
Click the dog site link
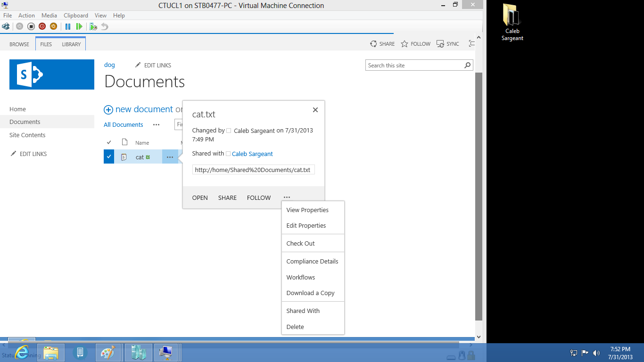(x=109, y=65)
